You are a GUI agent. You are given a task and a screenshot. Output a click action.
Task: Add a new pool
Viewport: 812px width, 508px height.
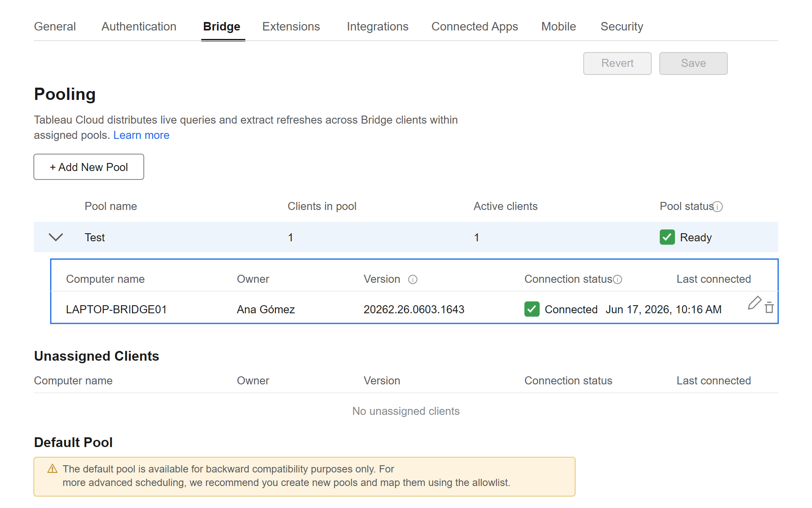pyautogui.click(x=89, y=167)
